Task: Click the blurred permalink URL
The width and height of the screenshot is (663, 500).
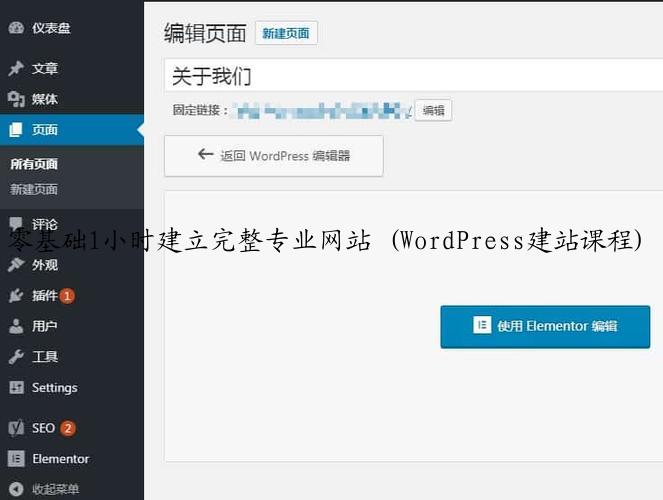Action: coord(322,111)
